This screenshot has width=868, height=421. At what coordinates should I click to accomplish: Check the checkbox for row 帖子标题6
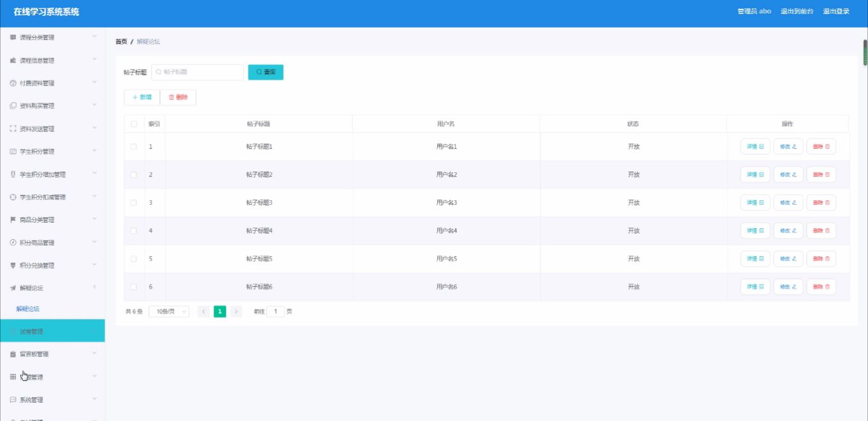(x=134, y=287)
